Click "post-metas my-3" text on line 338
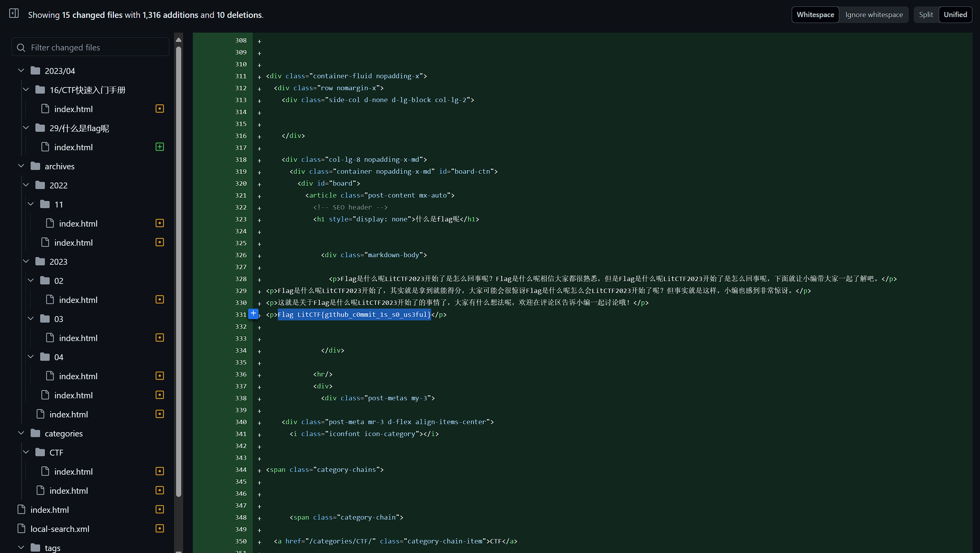Viewport: 980px width, 553px height. pyautogui.click(x=397, y=398)
